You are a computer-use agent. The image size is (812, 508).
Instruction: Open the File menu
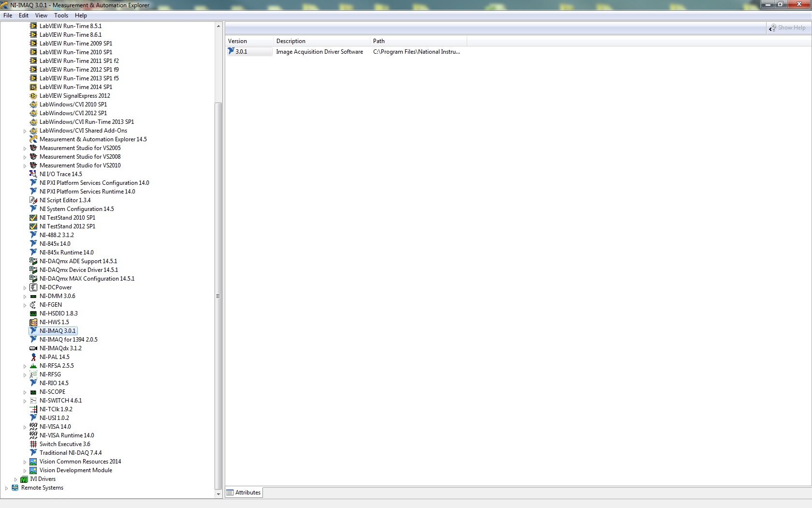click(x=8, y=15)
